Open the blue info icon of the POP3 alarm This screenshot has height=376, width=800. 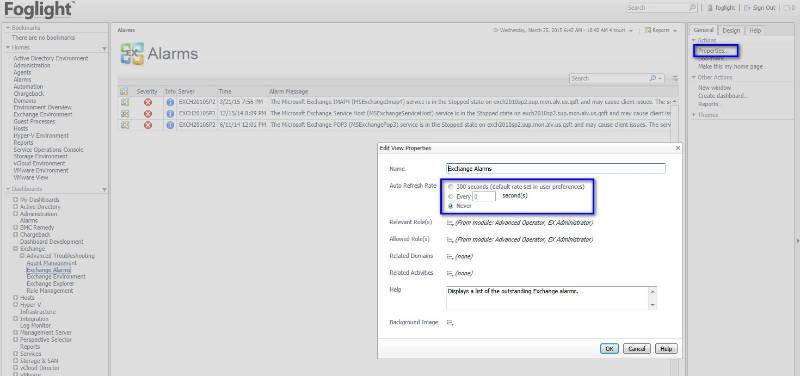pos(170,124)
